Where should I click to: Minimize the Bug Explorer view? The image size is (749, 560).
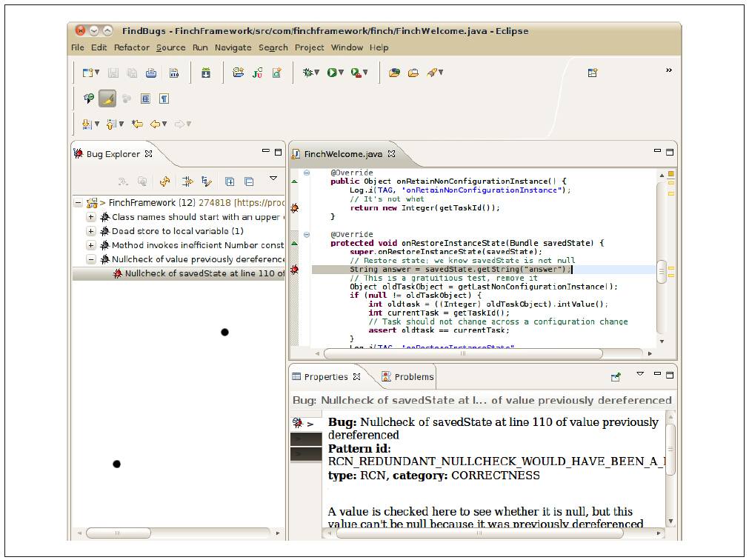265,151
